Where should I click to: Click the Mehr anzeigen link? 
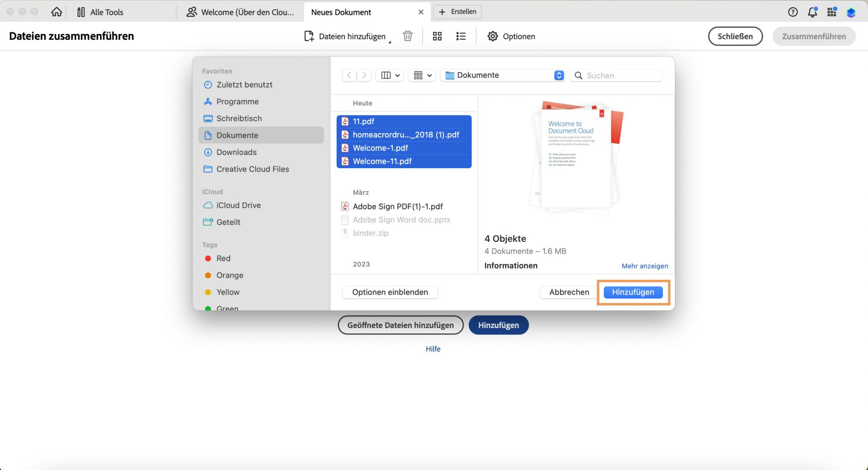(645, 266)
